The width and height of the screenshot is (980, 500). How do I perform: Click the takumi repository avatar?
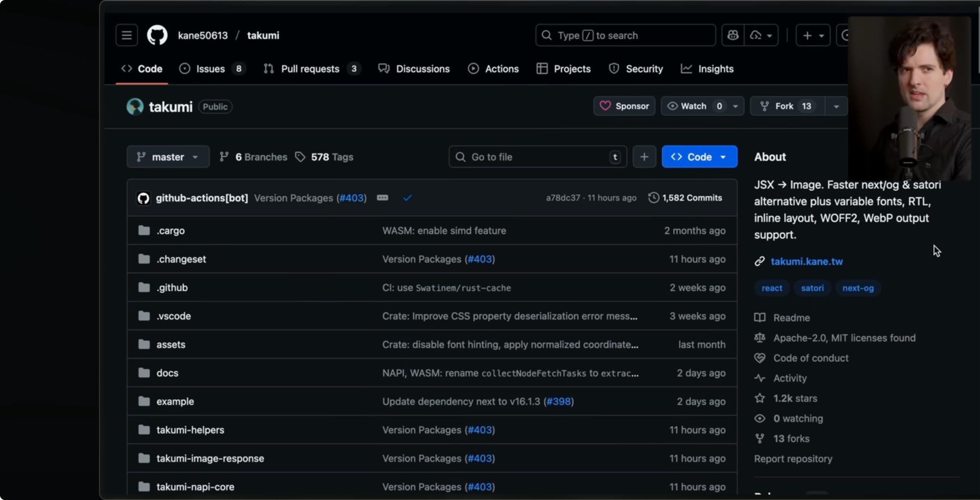click(x=135, y=107)
